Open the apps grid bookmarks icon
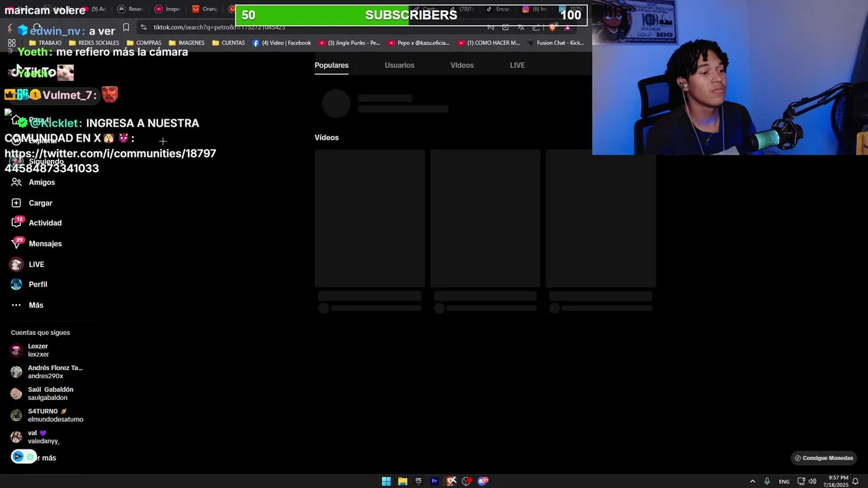The image size is (868, 488). pyautogui.click(x=12, y=43)
